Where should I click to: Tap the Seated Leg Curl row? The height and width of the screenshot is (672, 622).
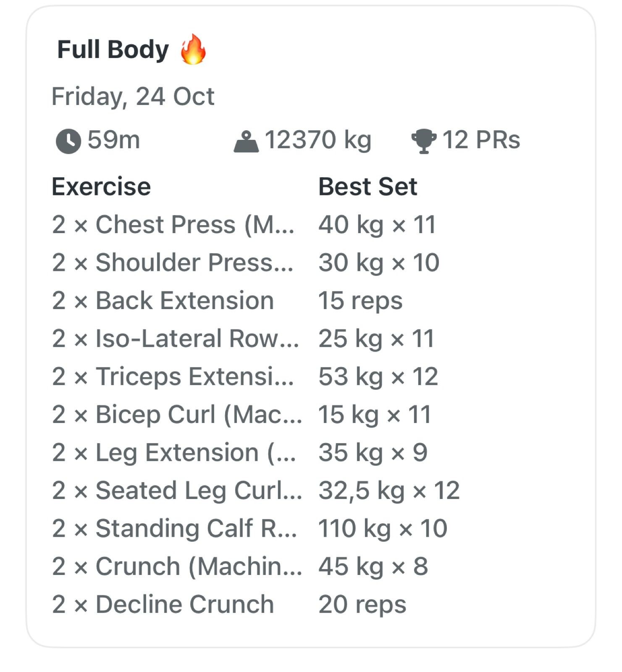click(177, 491)
